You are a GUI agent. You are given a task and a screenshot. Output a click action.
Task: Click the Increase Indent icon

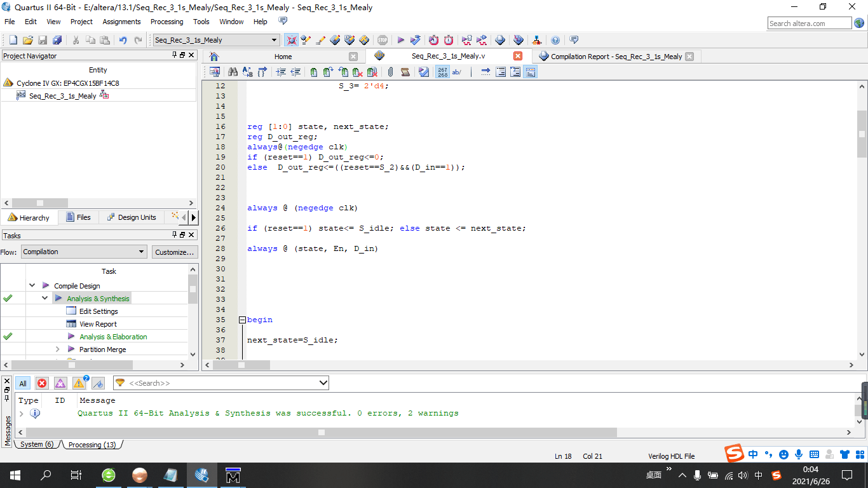click(281, 72)
